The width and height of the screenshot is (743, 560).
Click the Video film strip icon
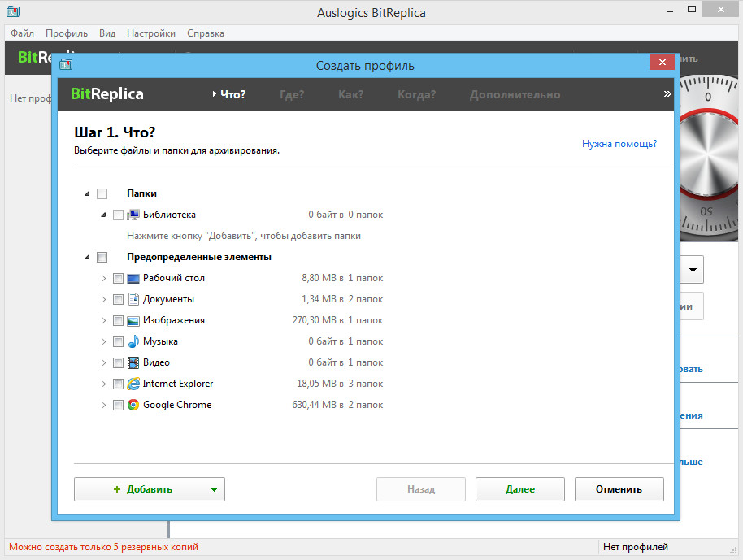pos(133,363)
